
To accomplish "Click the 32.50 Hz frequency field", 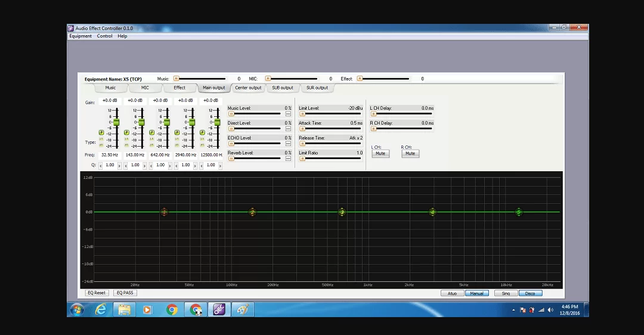I will point(109,155).
